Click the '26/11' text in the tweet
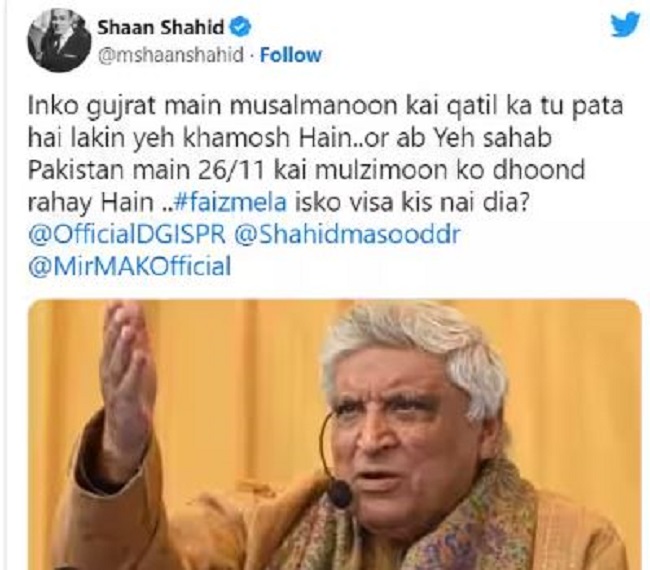 pyautogui.click(x=231, y=170)
